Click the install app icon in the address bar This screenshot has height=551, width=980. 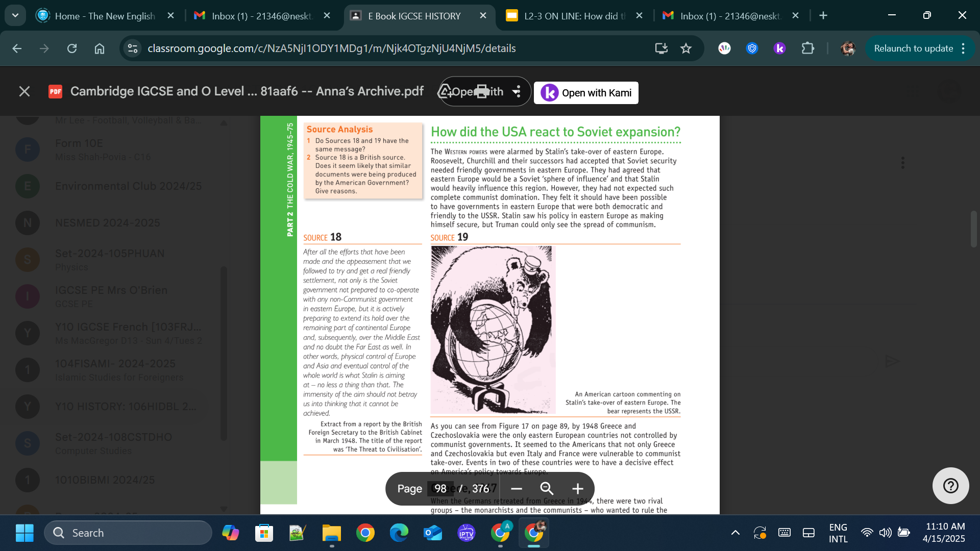pos(661,48)
